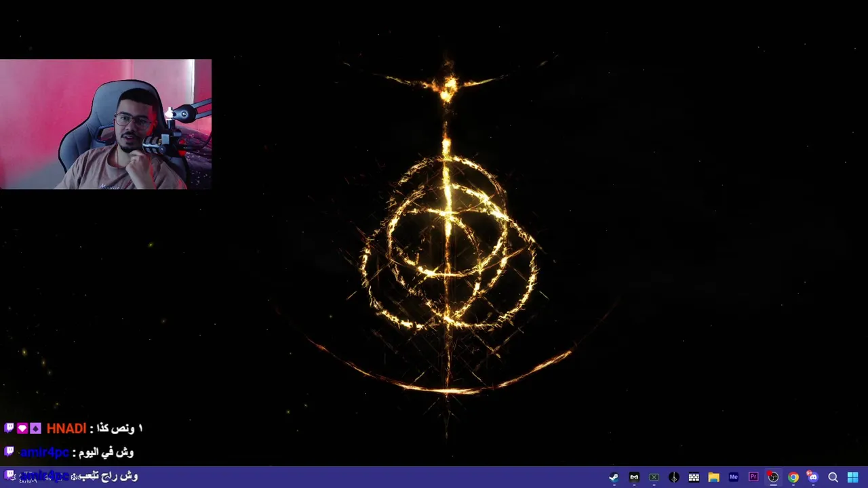868x488 pixels.
Task: Click the streamer webcam overlay
Action: point(106,124)
